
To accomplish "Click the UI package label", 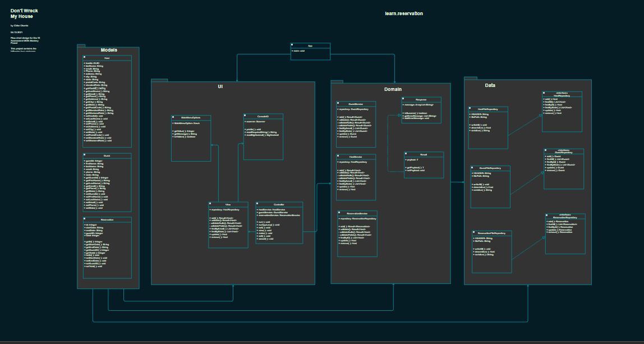I will [220, 87].
